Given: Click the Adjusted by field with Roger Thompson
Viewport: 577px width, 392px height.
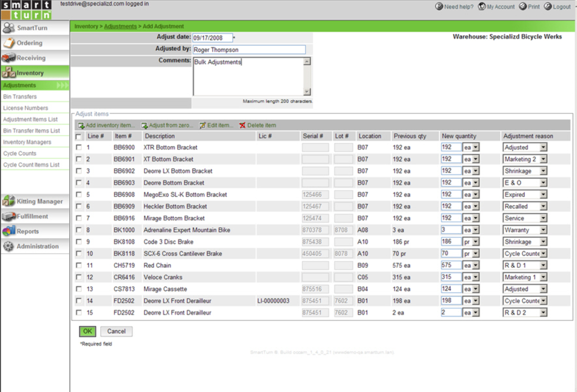Looking at the screenshot, I should pos(249,50).
